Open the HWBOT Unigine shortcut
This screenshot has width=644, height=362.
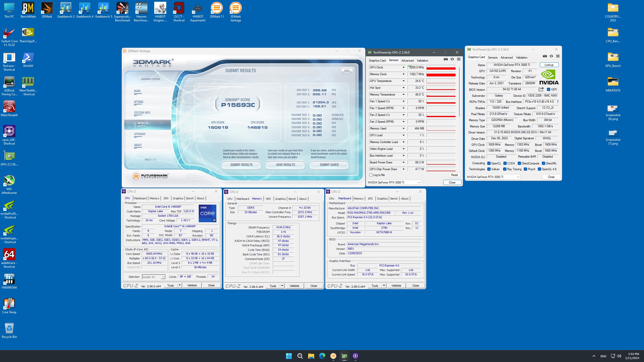(160, 12)
